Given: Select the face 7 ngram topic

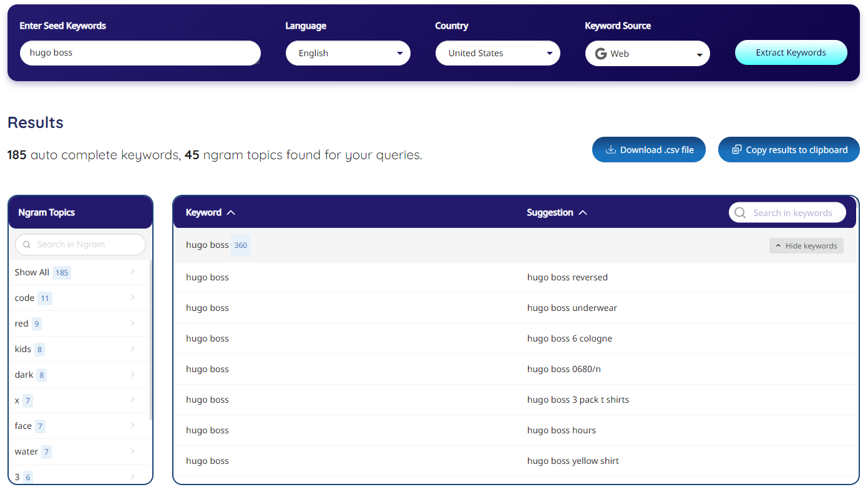Looking at the screenshot, I should (x=79, y=426).
